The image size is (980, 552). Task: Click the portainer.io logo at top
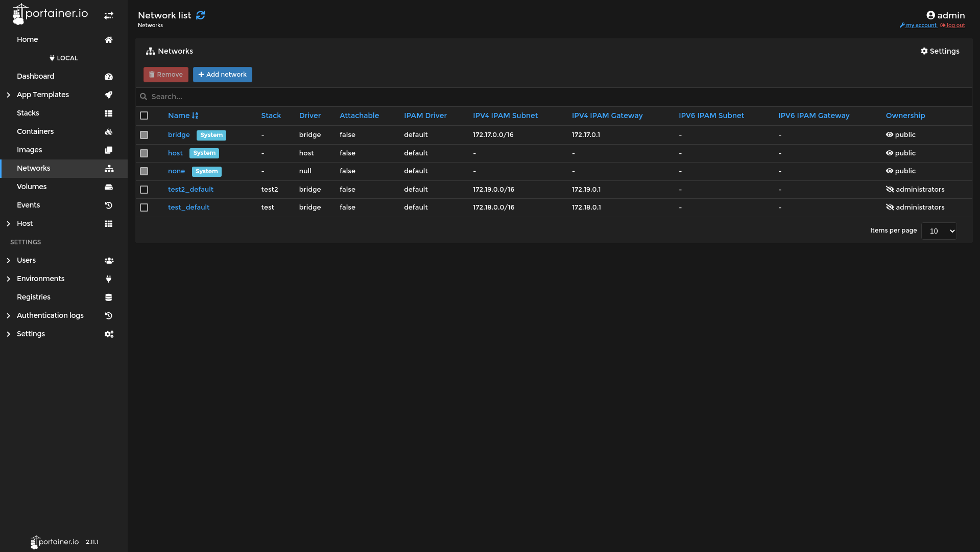click(50, 14)
